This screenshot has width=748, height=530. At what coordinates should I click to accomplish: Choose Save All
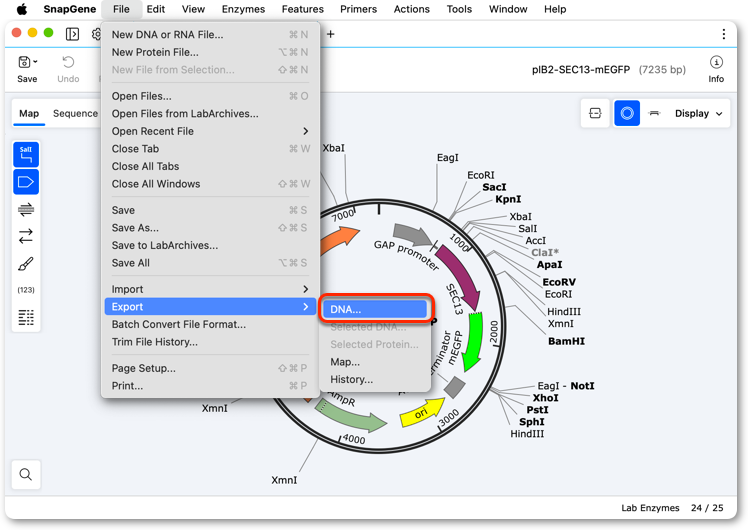coord(210,263)
